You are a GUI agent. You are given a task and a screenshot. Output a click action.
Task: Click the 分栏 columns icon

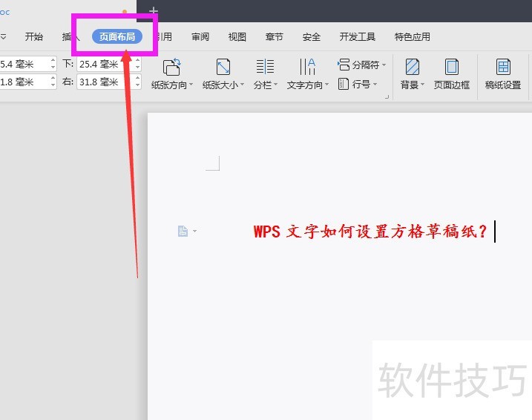click(265, 67)
